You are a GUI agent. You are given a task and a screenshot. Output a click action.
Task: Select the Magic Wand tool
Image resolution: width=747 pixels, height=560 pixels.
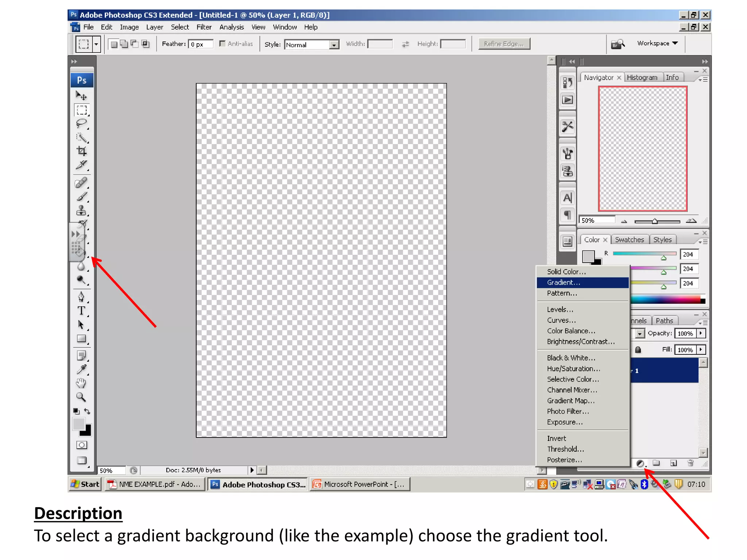click(x=81, y=138)
